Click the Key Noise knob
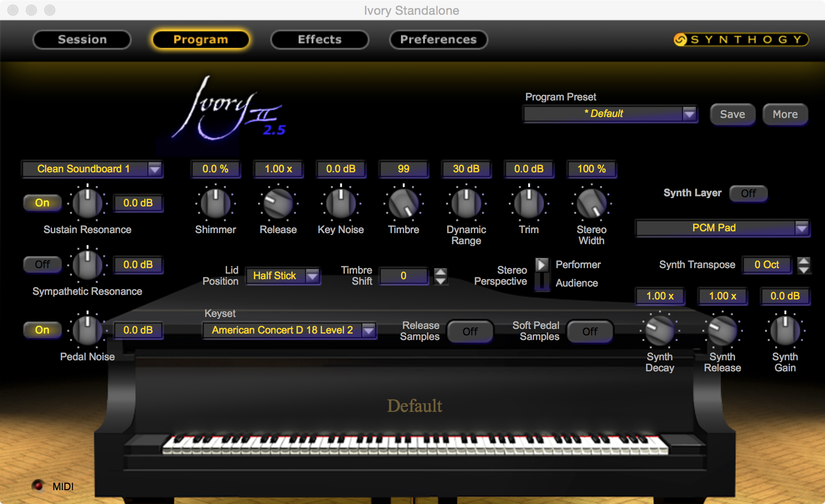 tap(341, 203)
